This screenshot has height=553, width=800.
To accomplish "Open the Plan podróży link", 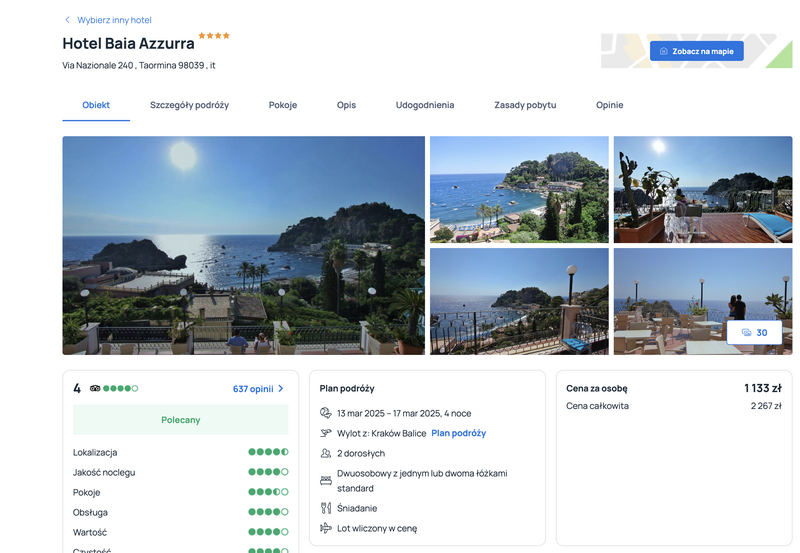I will click(459, 433).
